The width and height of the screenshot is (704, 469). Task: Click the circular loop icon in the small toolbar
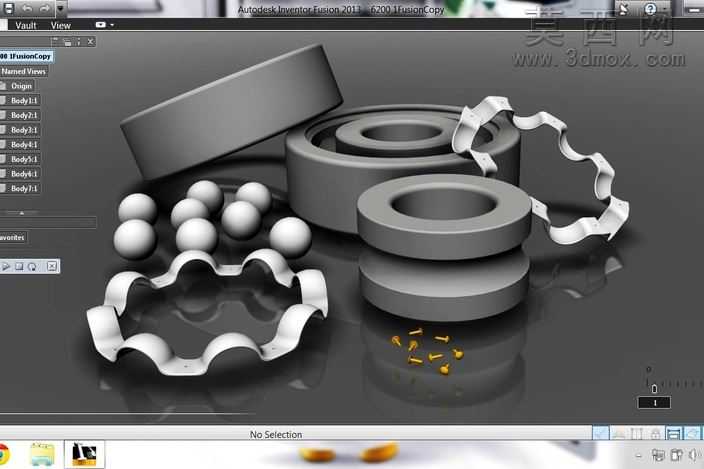click(32, 267)
